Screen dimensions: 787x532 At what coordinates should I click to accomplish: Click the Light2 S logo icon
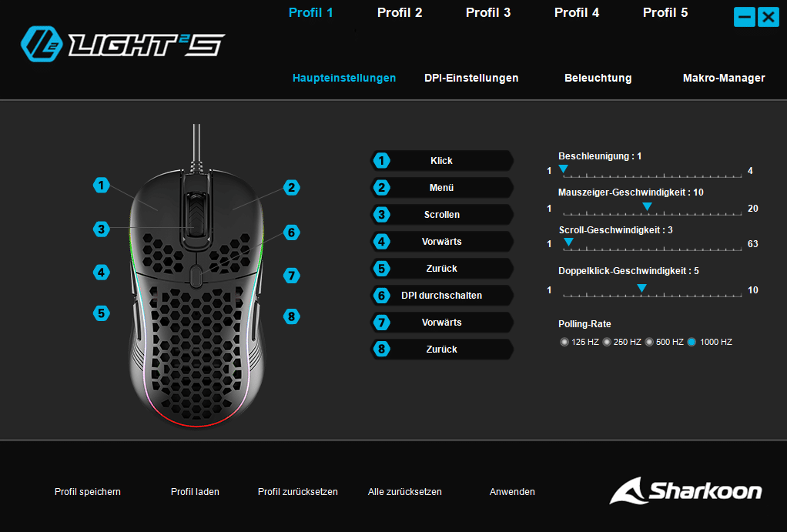tap(41, 44)
